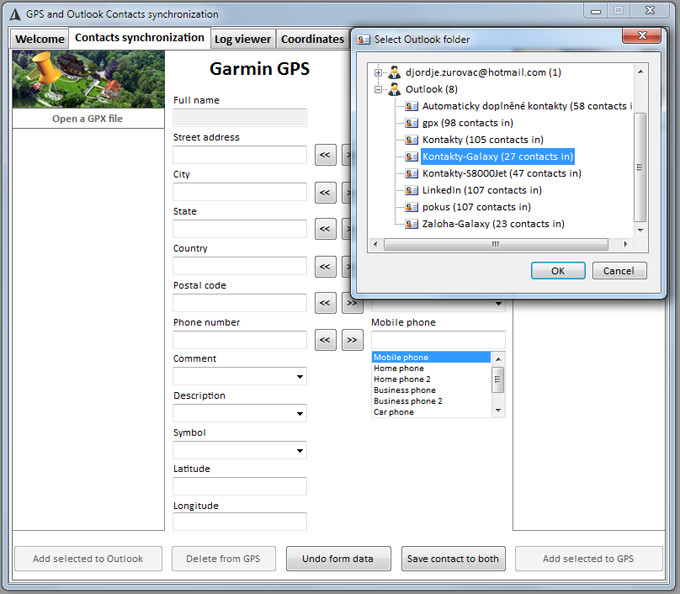
Task: Open the Contacts synchronization tab
Action: pyautogui.click(x=139, y=38)
